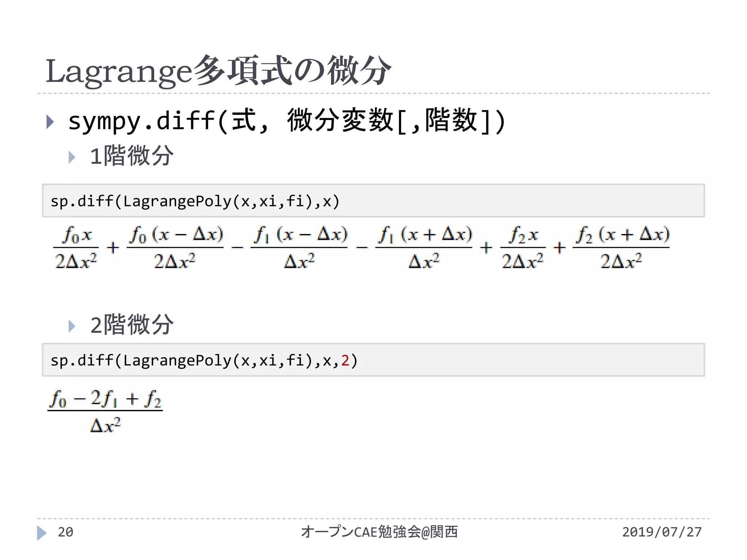Click the footer text オープンCAE勉強会@関西
This screenshot has height=560, width=747.
(379, 532)
